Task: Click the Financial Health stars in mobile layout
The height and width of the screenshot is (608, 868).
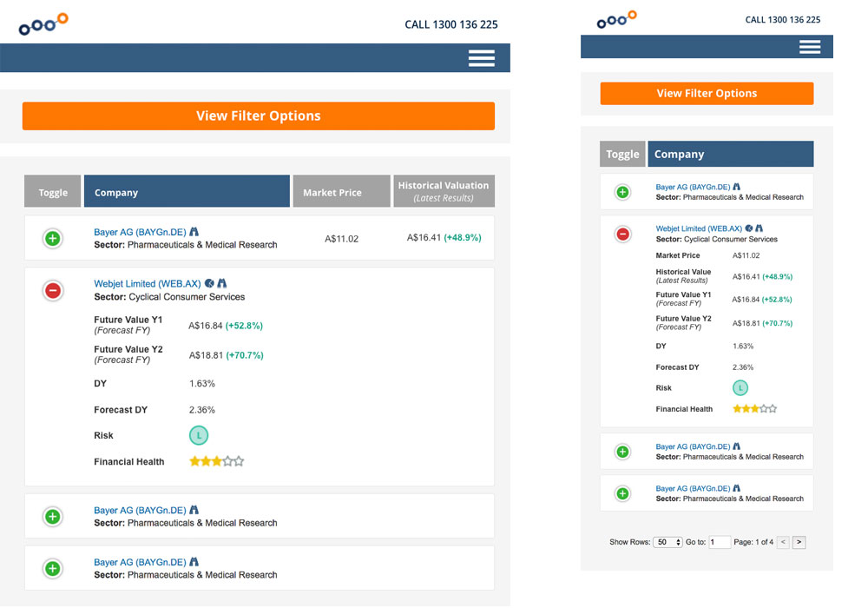Action: click(x=754, y=408)
